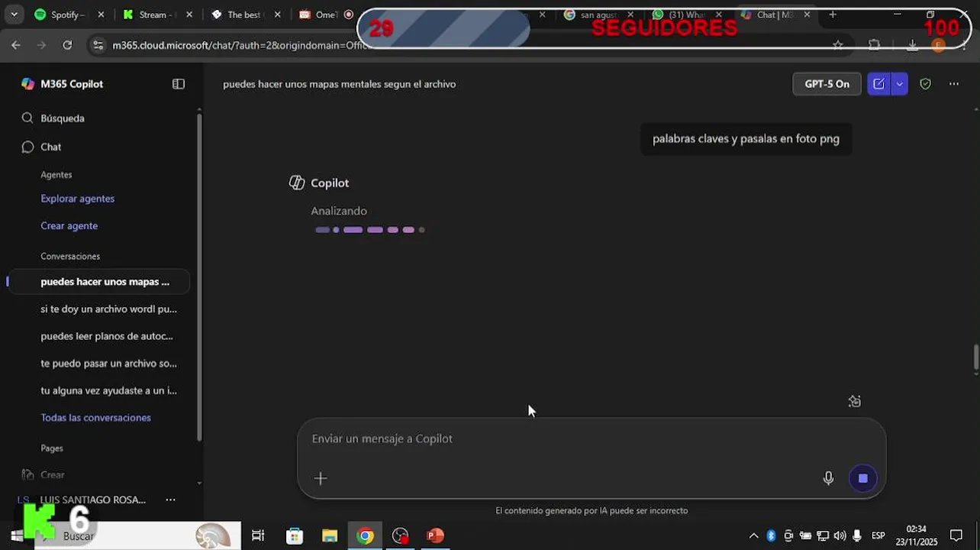Open conversation 'si te doy un archivo wordl'
The width and height of the screenshot is (980, 550).
(108, 309)
